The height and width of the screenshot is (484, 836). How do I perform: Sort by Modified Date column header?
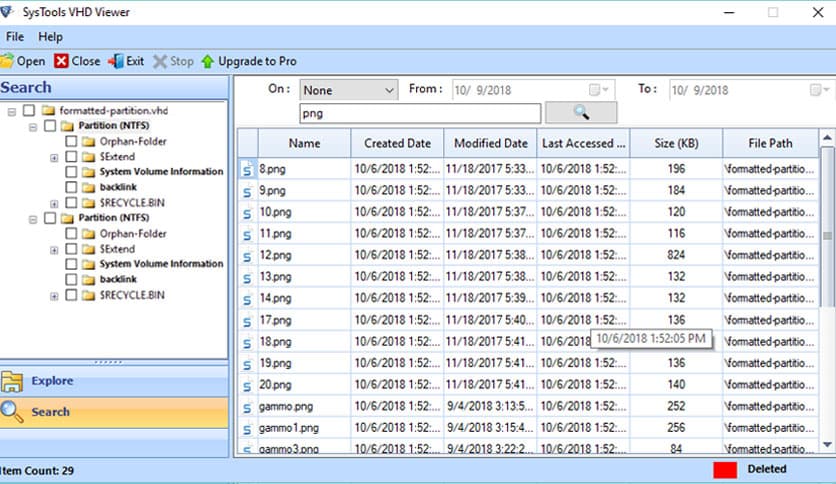[491, 143]
